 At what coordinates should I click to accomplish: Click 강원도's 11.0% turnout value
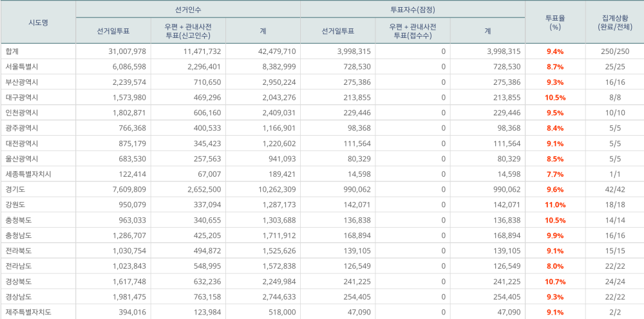click(555, 205)
